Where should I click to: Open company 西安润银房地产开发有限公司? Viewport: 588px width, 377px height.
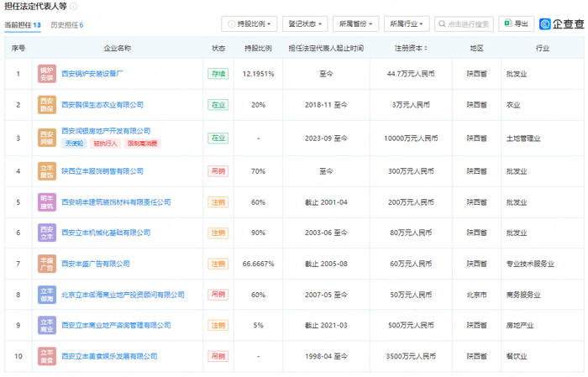point(106,131)
